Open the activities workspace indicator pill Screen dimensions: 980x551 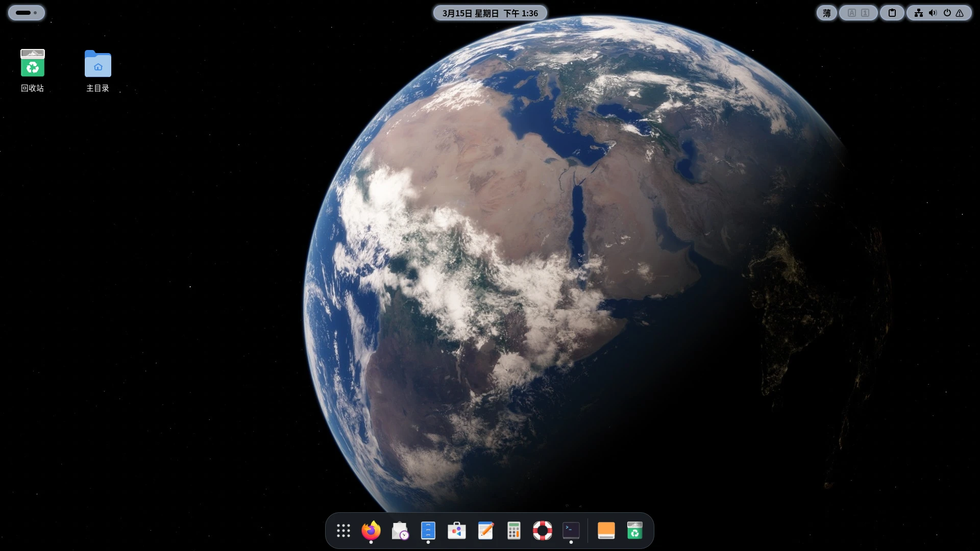tap(26, 13)
